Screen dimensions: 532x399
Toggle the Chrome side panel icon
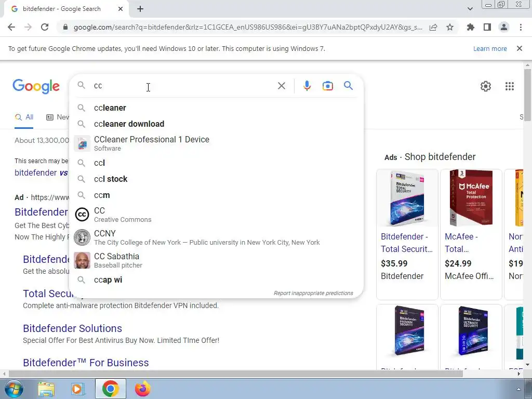pos(487,27)
